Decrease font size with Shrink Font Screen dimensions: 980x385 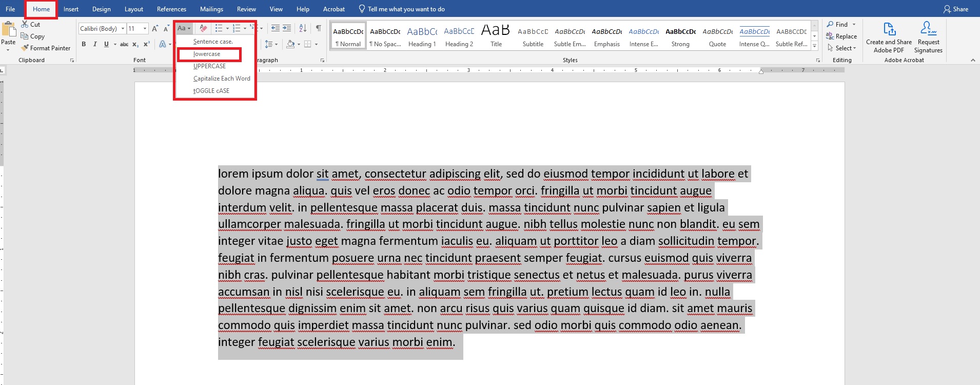point(166,28)
